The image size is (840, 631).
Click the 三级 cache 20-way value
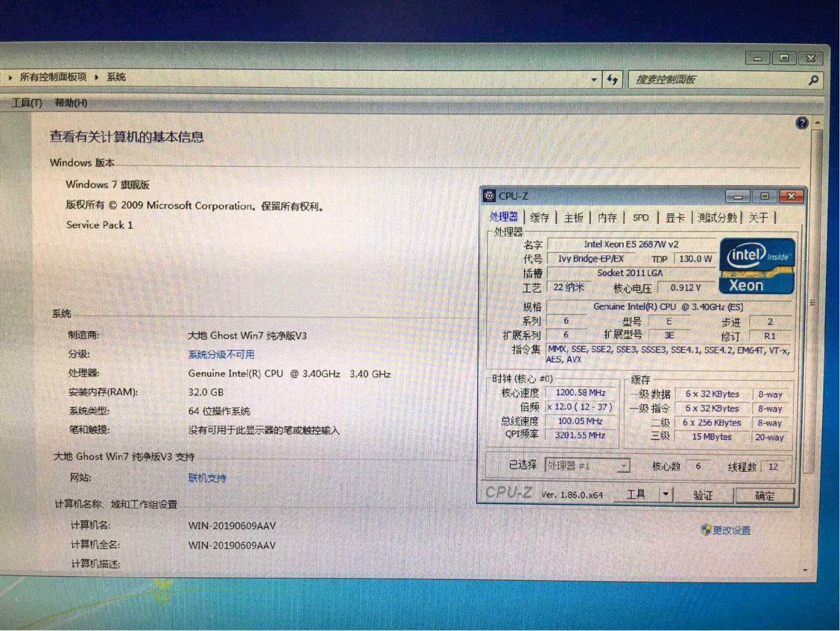click(769, 437)
